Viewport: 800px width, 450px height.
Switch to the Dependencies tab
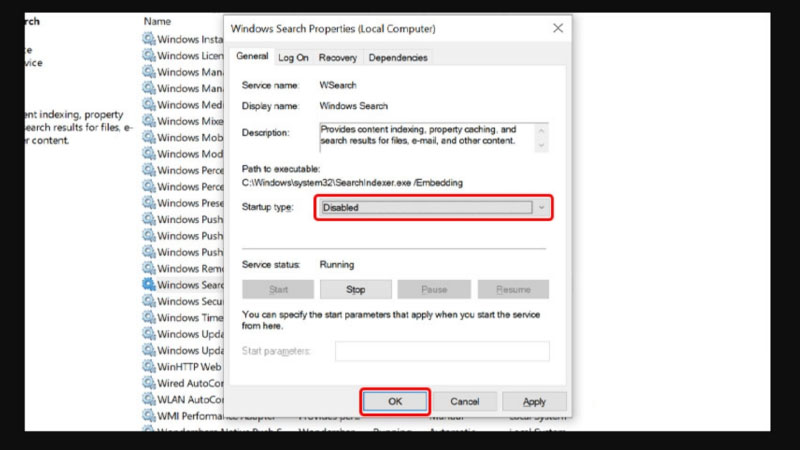pos(397,58)
